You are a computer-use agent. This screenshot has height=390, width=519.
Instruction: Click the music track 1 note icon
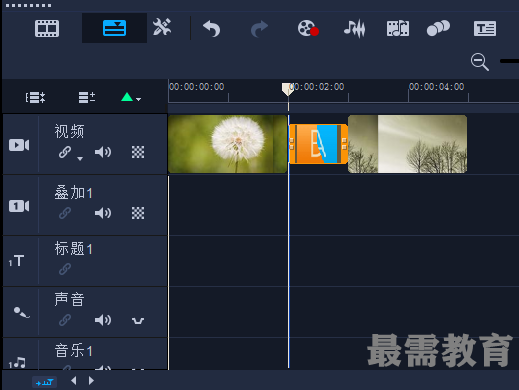click(17, 363)
